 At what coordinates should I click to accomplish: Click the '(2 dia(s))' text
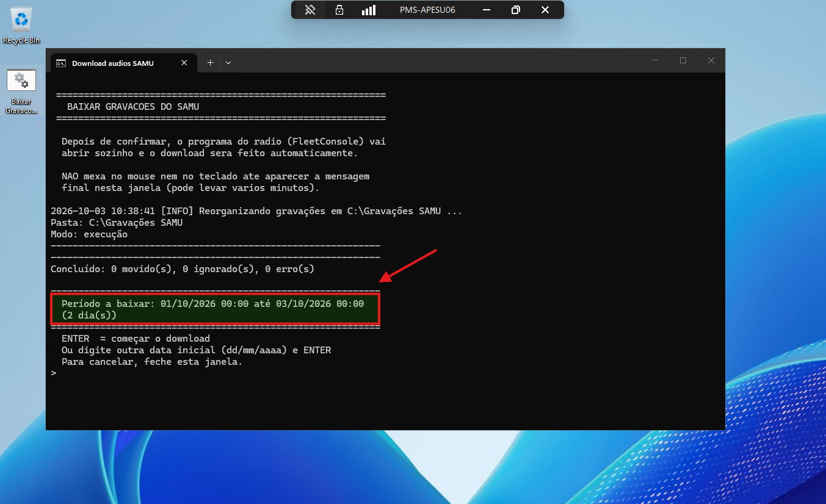(89, 315)
